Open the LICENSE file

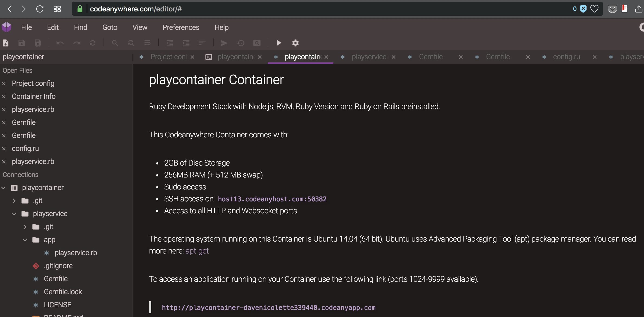[57, 305]
